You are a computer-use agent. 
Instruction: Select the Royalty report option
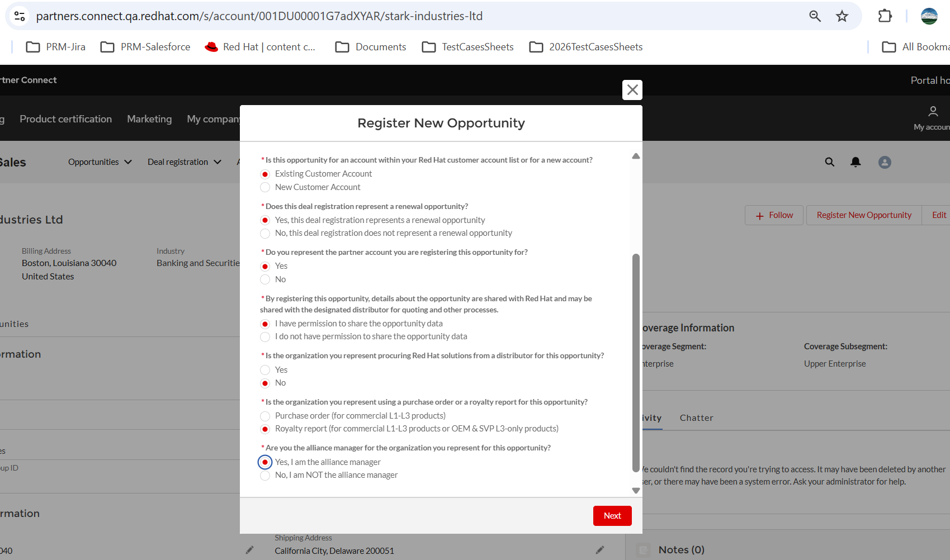pos(265,429)
